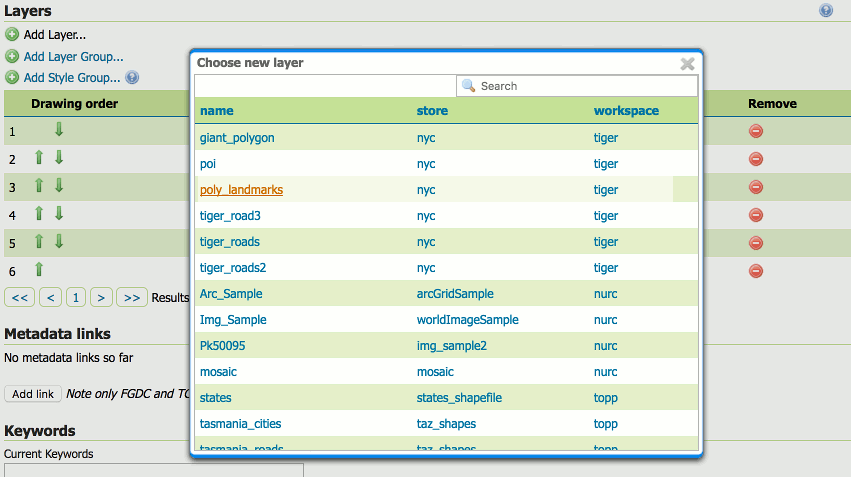Sort layer list by store column
This screenshot has height=477, width=851.
(432, 111)
